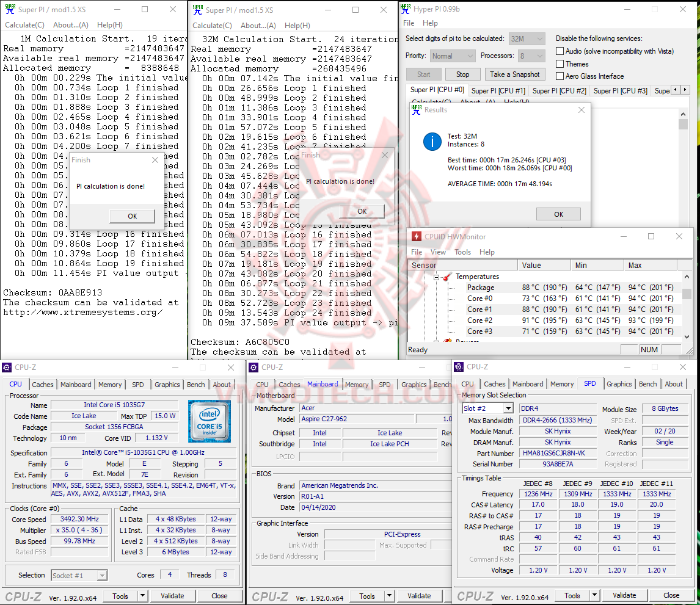This screenshot has height=605, width=700.
Task: Open the Tools dropdown arrow in the CPU-Z SPD window
Action: coord(595,595)
